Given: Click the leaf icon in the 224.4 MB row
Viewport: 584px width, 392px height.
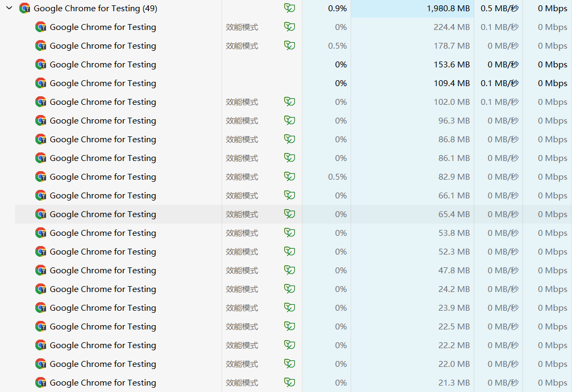Looking at the screenshot, I should tap(290, 26).
